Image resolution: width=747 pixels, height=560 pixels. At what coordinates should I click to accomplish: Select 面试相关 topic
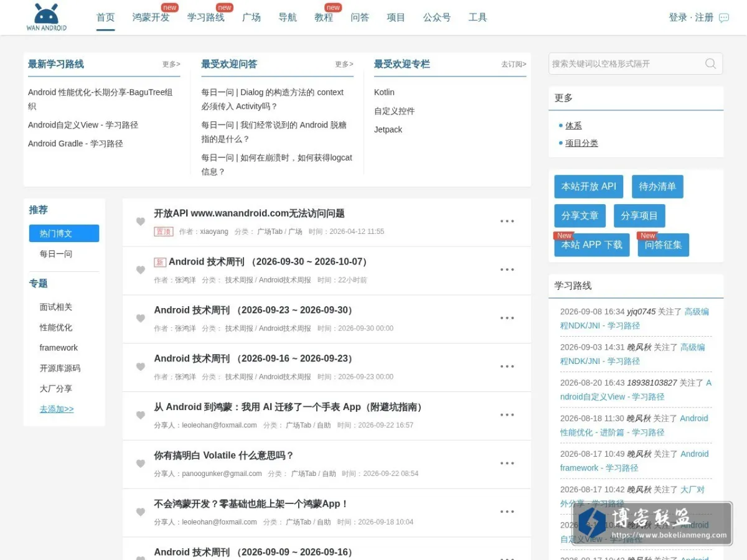tap(56, 307)
